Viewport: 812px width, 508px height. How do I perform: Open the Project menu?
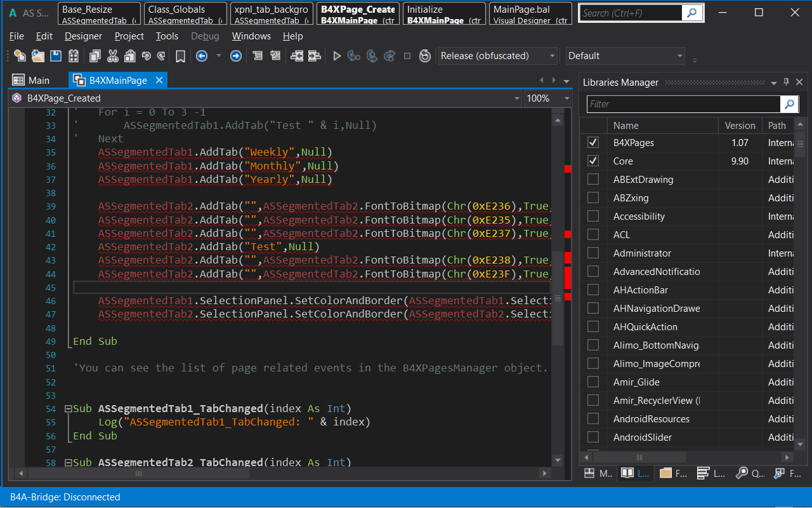pyautogui.click(x=129, y=36)
